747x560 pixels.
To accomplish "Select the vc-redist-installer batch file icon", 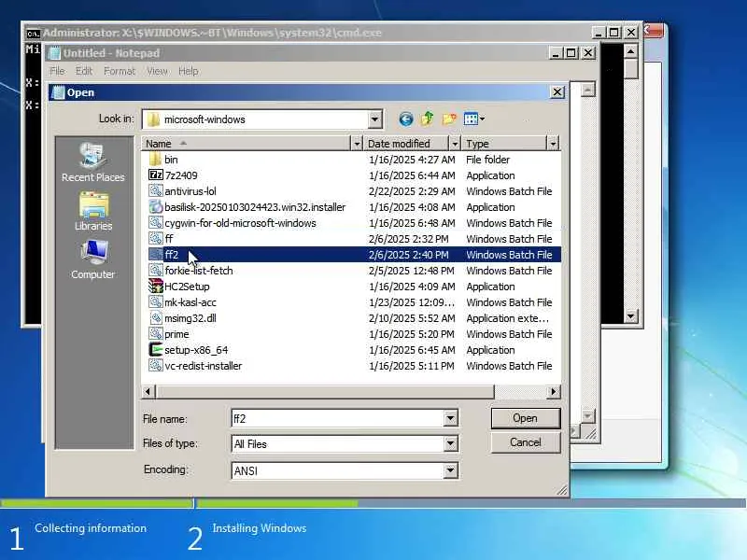I will tap(155, 365).
